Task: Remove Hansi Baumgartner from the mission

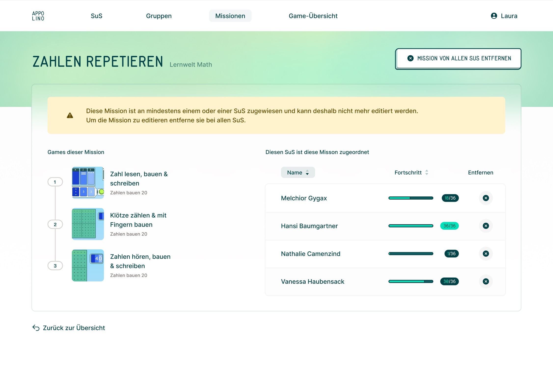Action: pyautogui.click(x=486, y=226)
